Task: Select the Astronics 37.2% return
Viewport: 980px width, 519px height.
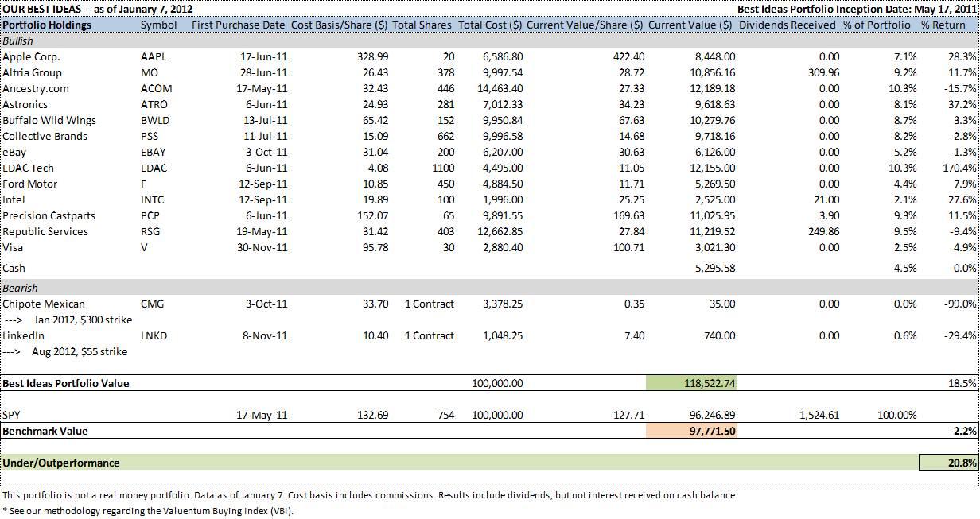Action: point(962,104)
